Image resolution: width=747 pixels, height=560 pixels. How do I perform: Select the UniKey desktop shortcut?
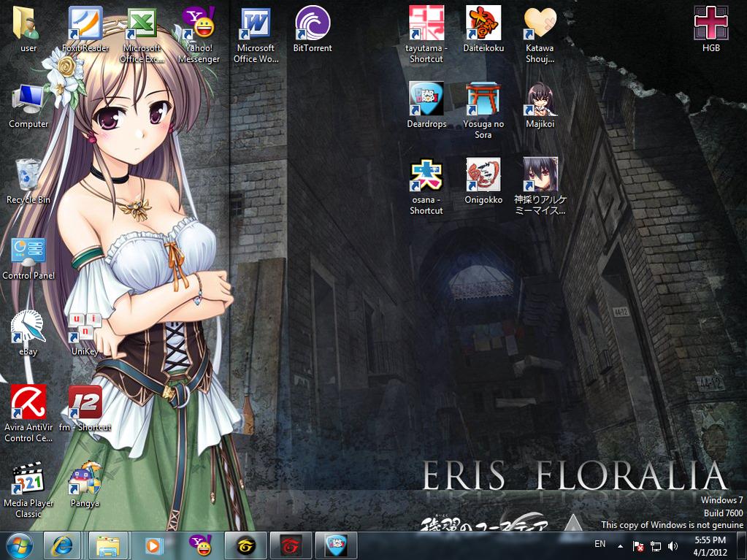(85, 326)
